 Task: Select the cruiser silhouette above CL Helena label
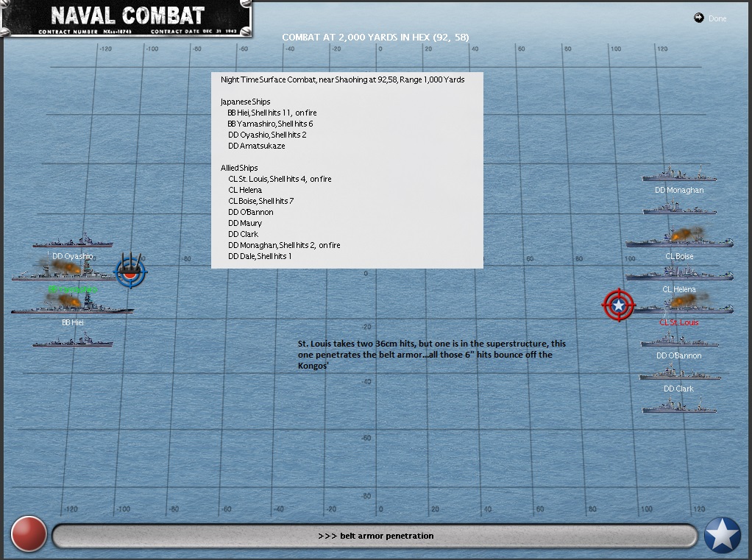tap(679, 273)
